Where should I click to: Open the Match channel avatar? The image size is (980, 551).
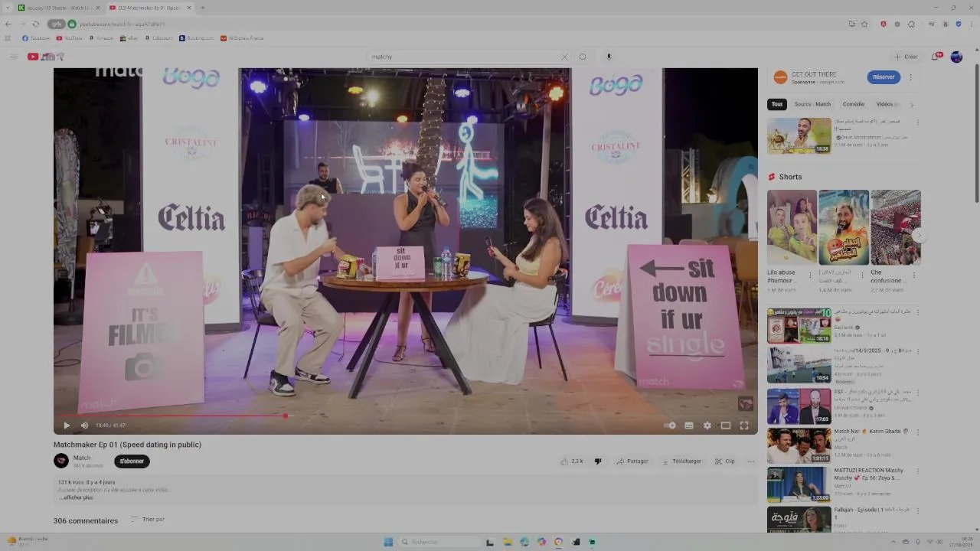[61, 461]
